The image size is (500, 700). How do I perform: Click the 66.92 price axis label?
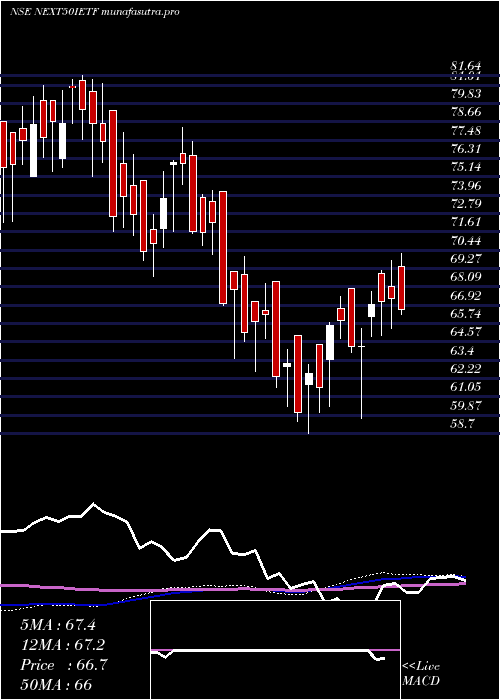pos(465,296)
